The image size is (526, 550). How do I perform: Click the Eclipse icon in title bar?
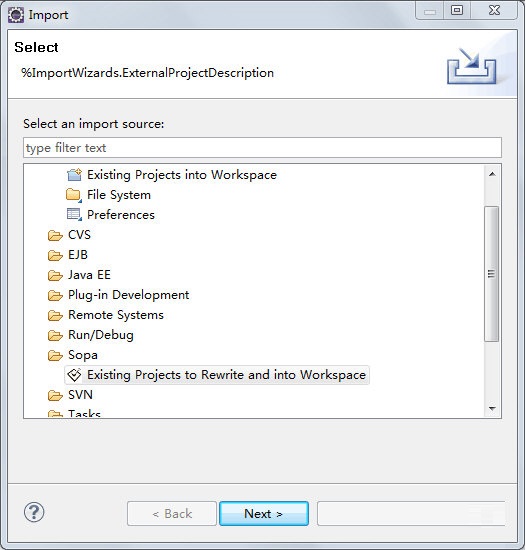coord(16,15)
